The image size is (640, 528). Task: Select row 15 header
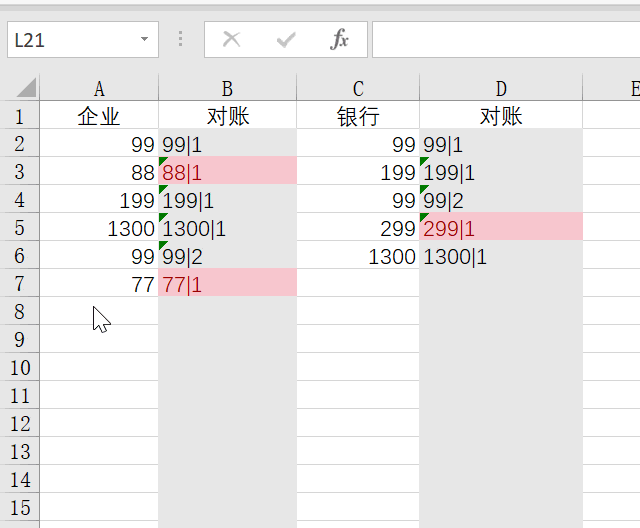(19, 507)
